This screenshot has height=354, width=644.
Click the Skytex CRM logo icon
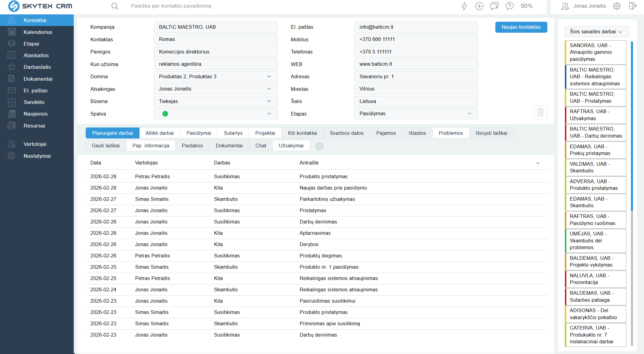(14, 6)
